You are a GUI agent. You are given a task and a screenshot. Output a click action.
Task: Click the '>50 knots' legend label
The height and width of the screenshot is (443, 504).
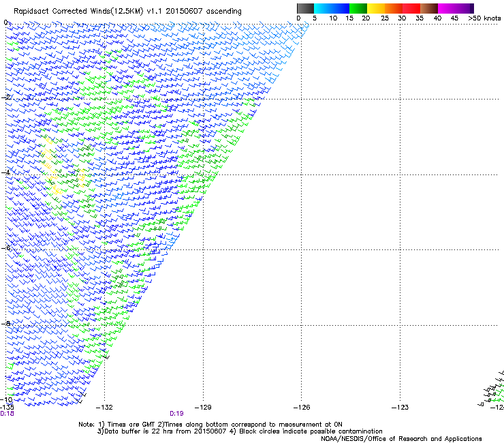click(484, 18)
